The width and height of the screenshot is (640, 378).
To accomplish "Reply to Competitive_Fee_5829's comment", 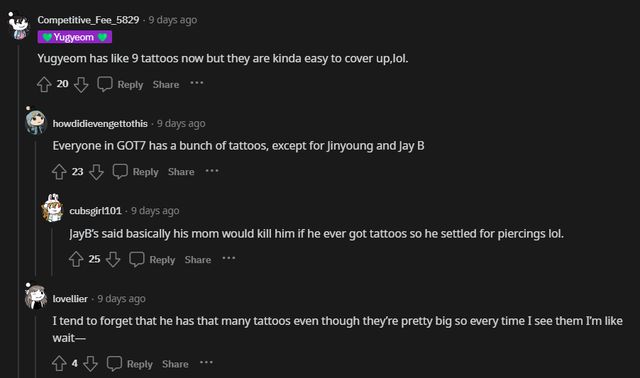I will [x=120, y=84].
